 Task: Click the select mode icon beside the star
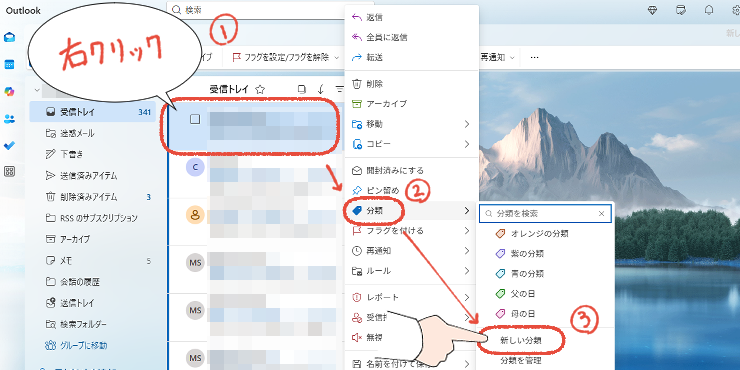[302, 89]
